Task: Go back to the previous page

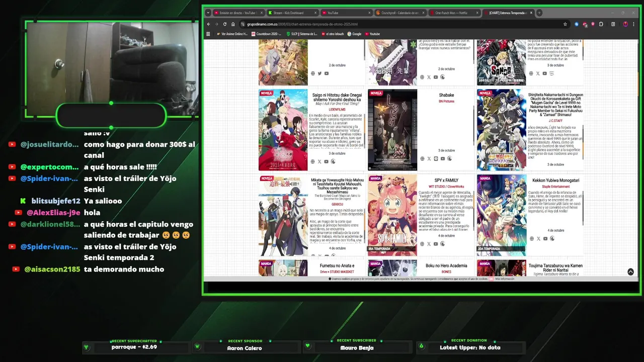Action: click(x=209, y=24)
